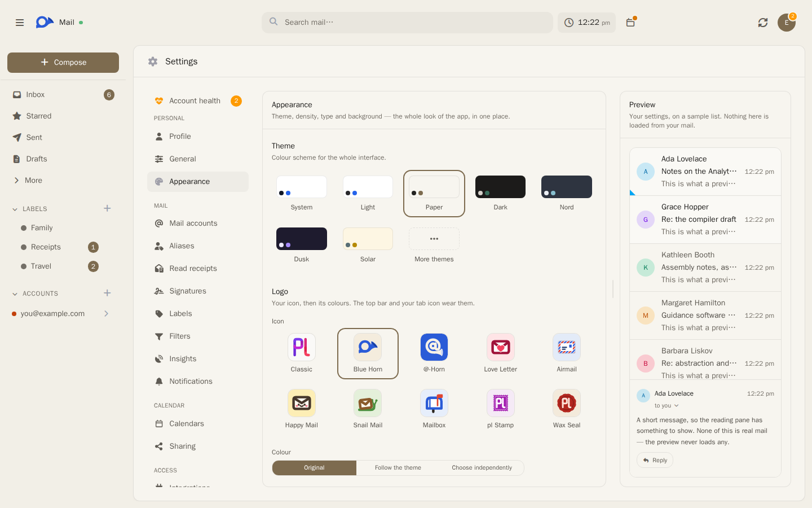Click the 12:22 pm clock widget
The image size is (812, 508).
[586, 23]
